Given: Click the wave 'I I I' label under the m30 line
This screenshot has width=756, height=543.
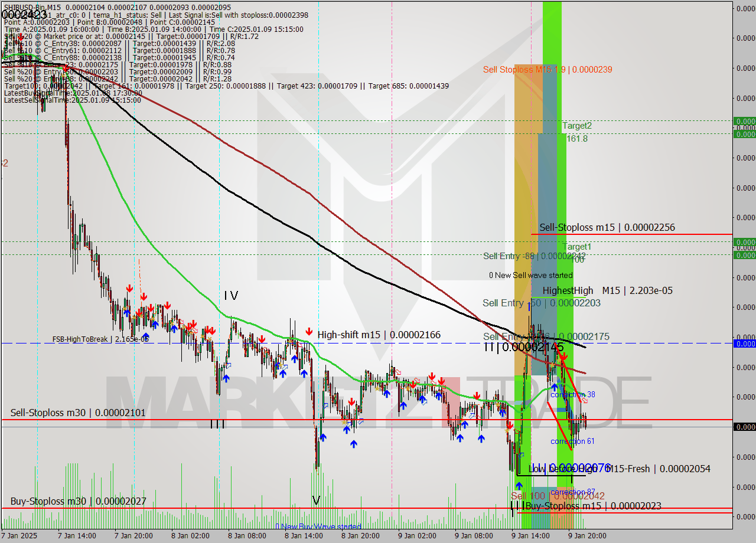Looking at the screenshot, I should click(217, 424).
